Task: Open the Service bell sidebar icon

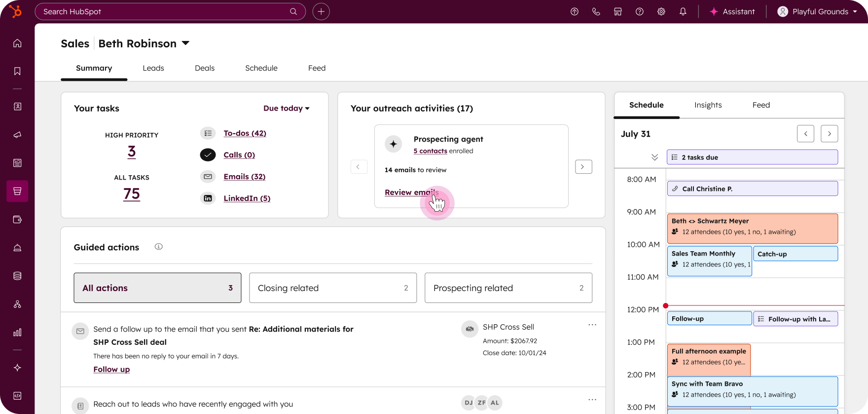Action: (17, 248)
